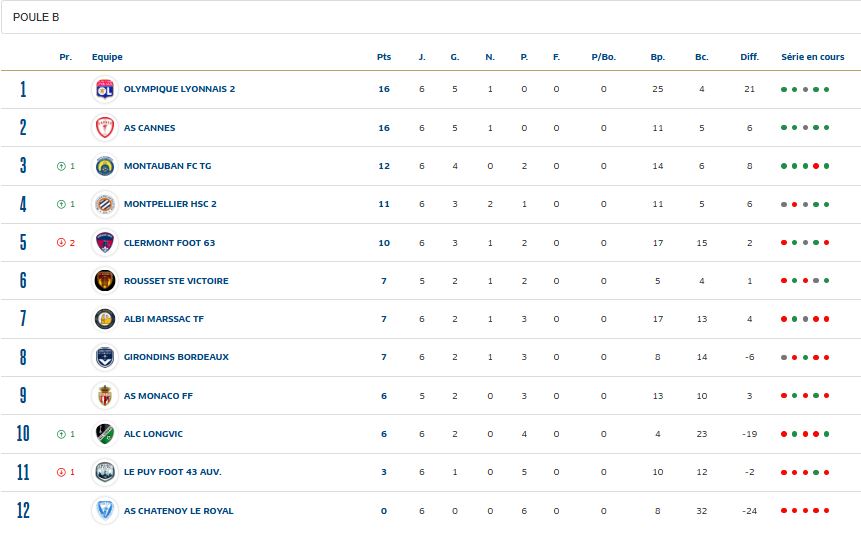Open the POULE B group dropdown
861x540 pixels.
pyautogui.click(x=430, y=17)
